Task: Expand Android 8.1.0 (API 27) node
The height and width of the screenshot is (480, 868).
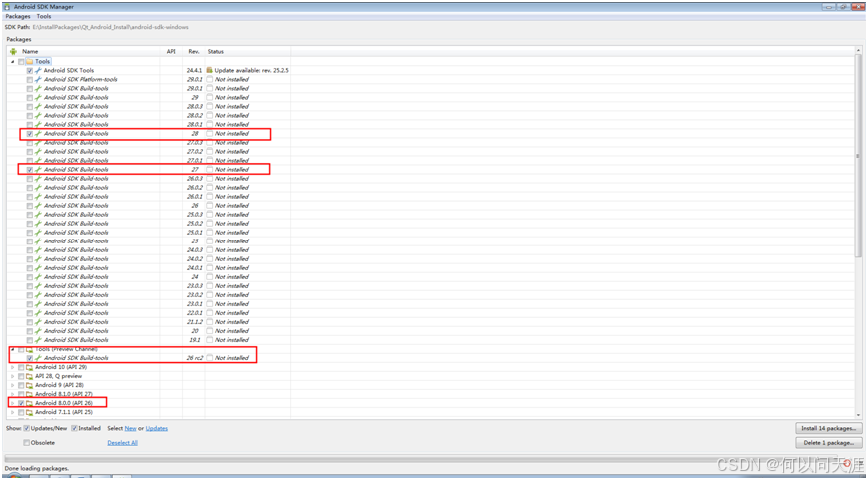Action: pos(13,394)
